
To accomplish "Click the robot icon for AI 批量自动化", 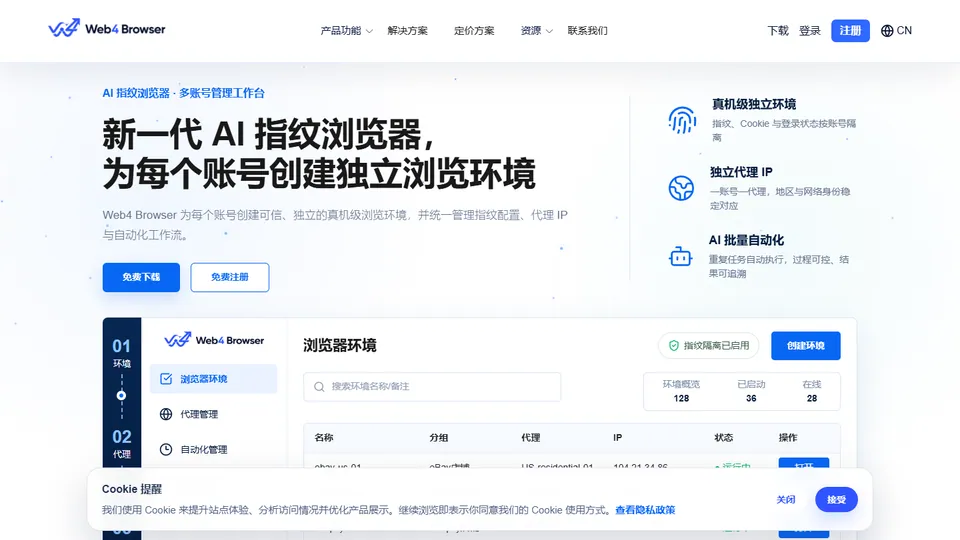I will coord(680,257).
